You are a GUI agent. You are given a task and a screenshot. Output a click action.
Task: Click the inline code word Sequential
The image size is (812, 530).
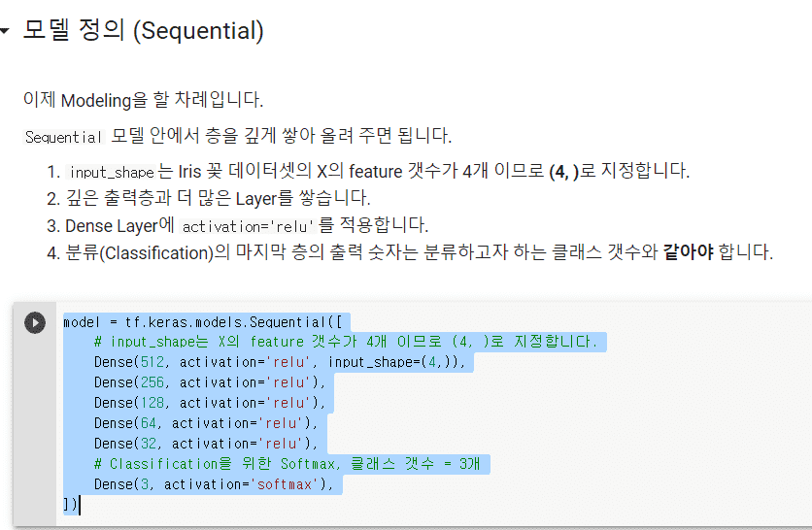pyautogui.click(x=64, y=137)
